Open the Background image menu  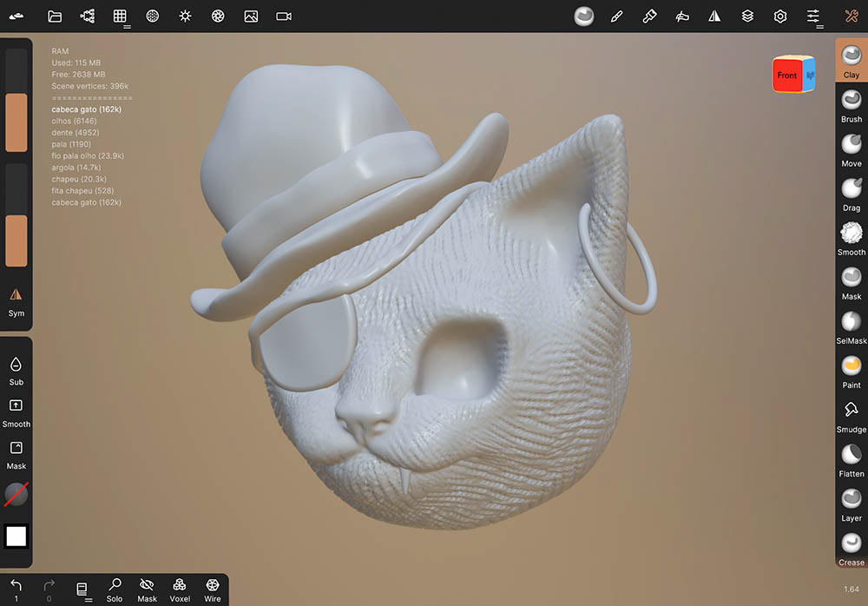251,16
